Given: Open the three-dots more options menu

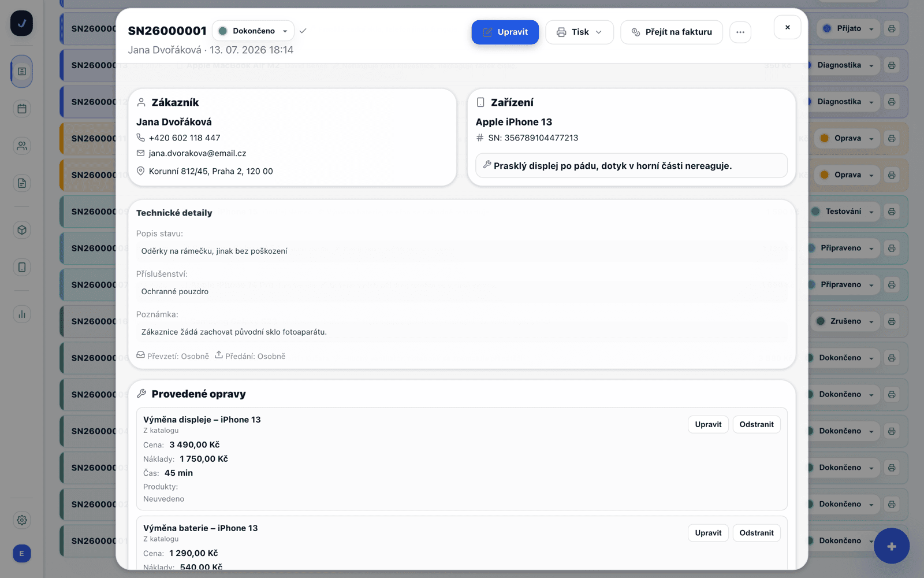Looking at the screenshot, I should [740, 32].
